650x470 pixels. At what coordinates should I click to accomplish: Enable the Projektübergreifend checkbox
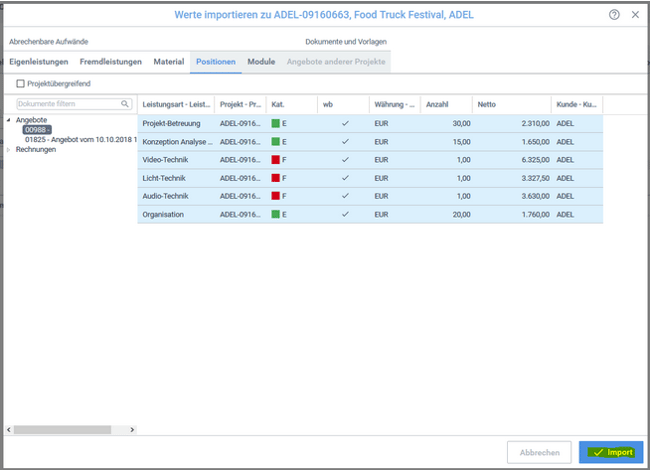[x=22, y=84]
